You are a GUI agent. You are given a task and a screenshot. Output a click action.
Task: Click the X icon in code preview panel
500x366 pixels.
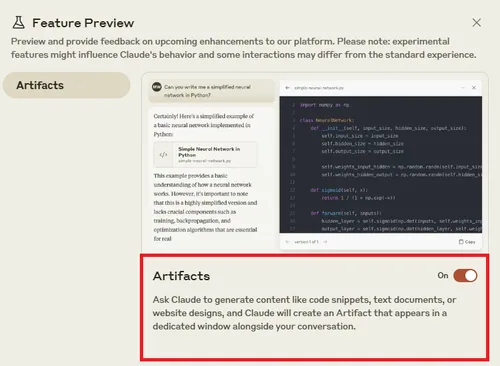click(474, 88)
